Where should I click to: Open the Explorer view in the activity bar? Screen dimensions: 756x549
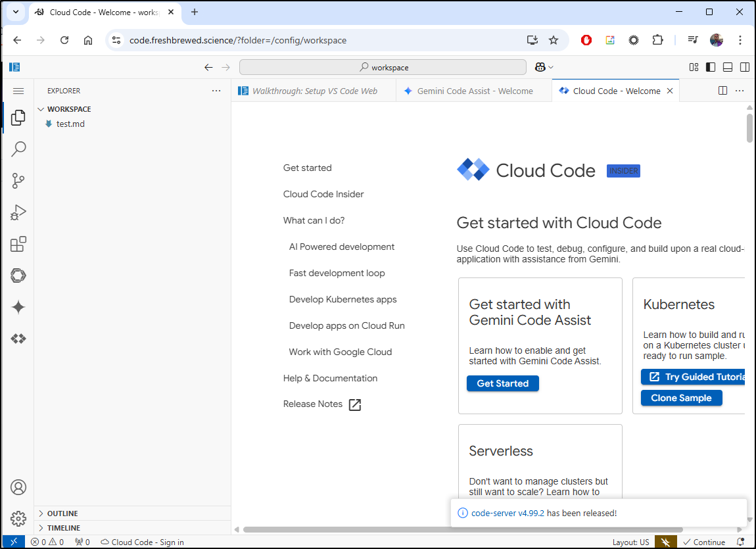(18, 118)
